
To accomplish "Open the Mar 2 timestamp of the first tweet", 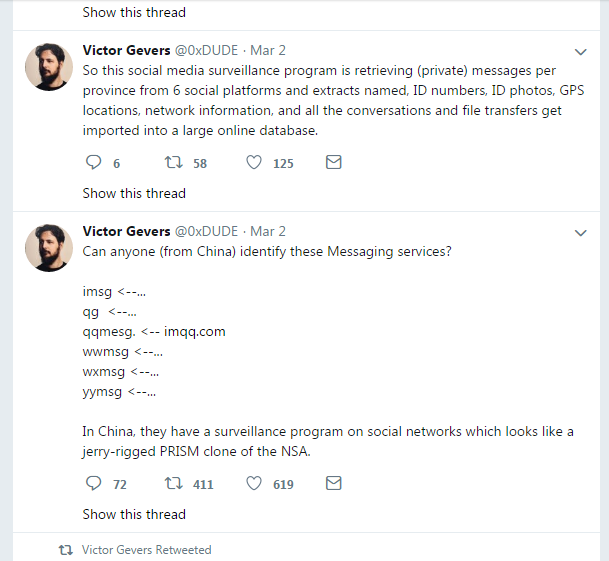I will click(267, 51).
